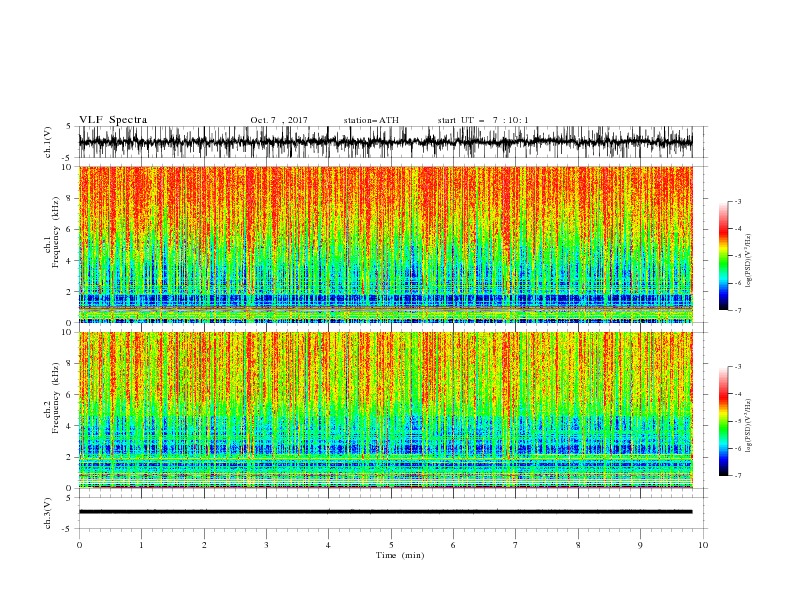Click the "Time (min)" axis label
Screen dimensions: 792x612
(400, 555)
